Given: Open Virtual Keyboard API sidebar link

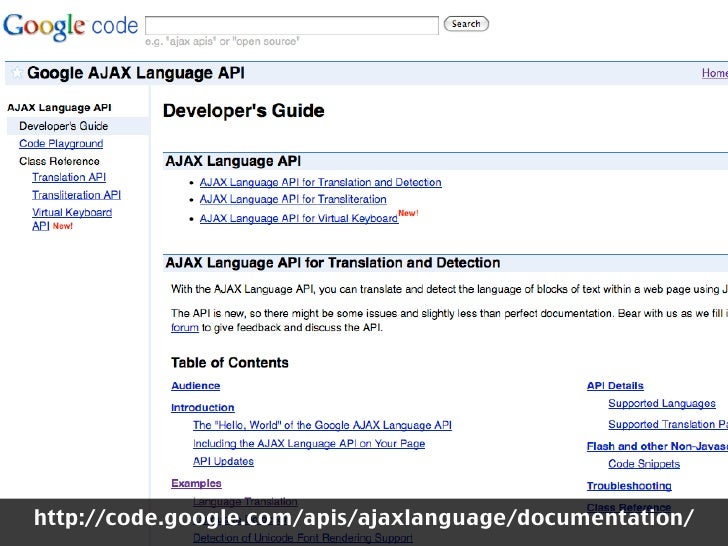Looking at the screenshot, I should (x=71, y=212).
